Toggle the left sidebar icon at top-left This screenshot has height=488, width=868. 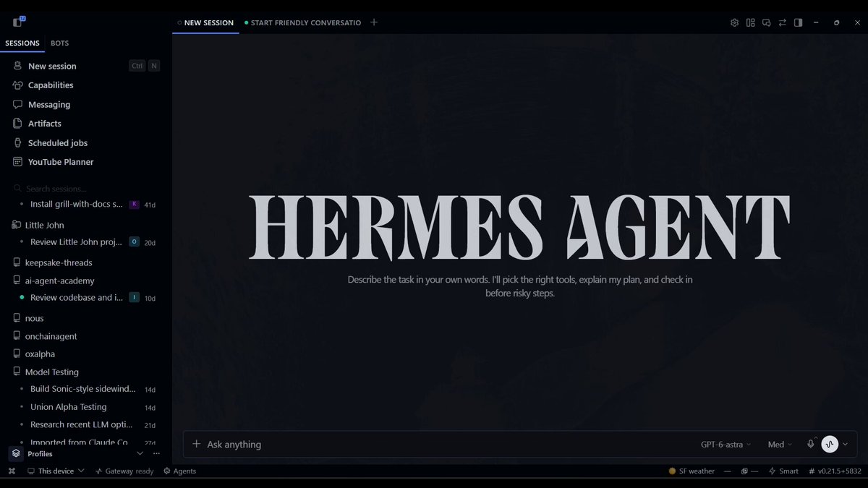[x=17, y=22]
